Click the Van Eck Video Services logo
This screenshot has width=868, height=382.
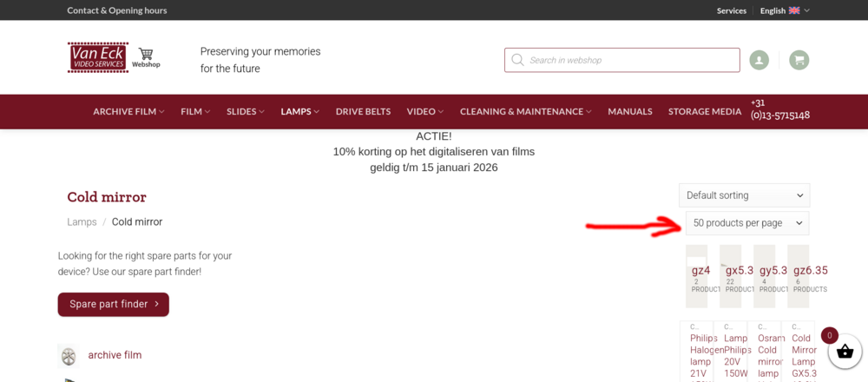[98, 57]
